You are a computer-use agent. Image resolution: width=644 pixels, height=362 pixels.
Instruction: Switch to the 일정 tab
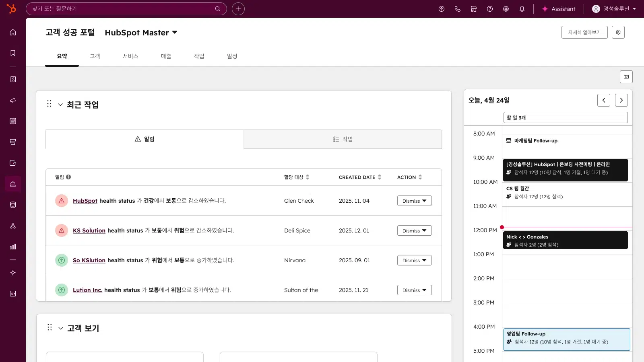(232, 56)
